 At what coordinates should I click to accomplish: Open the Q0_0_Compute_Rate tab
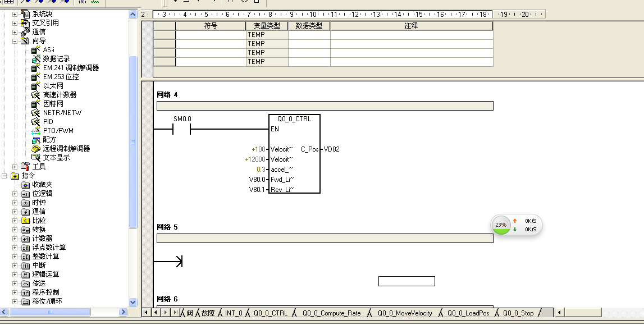pyautogui.click(x=331, y=313)
